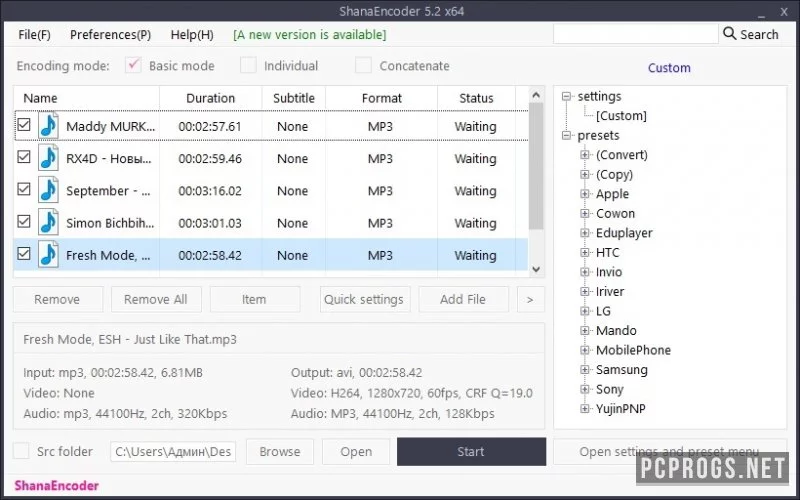Click the Format column header

point(382,98)
